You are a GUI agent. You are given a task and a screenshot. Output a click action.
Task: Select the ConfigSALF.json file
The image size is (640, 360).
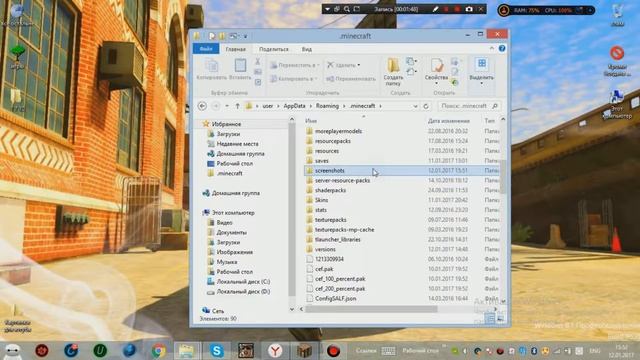(335, 298)
